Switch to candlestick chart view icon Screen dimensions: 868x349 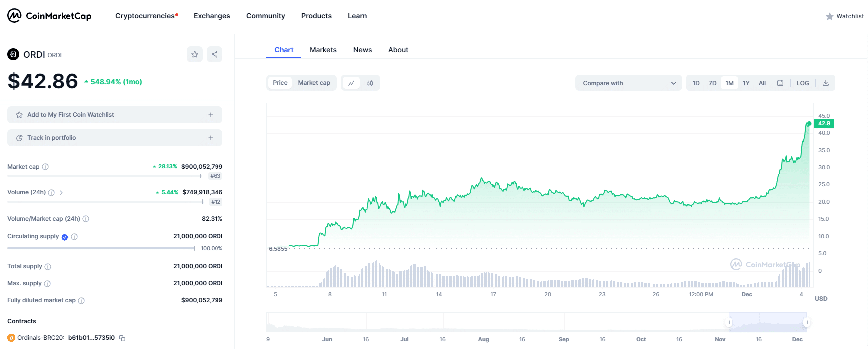(x=370, y=83)
